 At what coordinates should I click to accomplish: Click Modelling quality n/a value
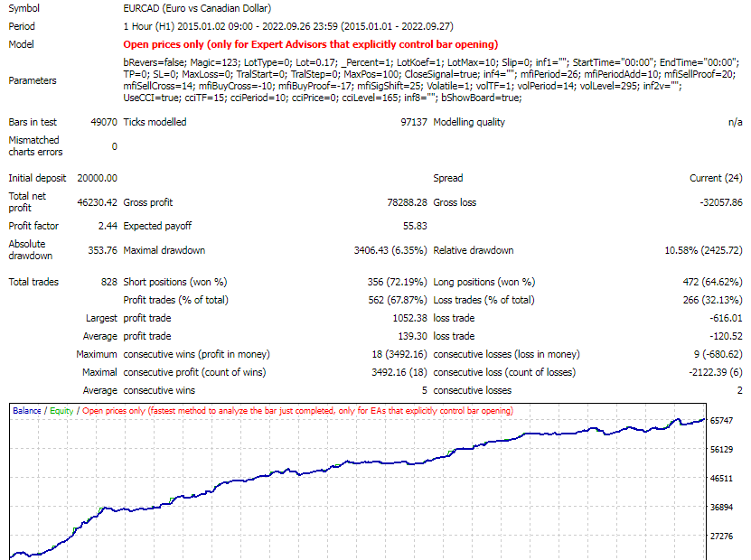point(735,122)
